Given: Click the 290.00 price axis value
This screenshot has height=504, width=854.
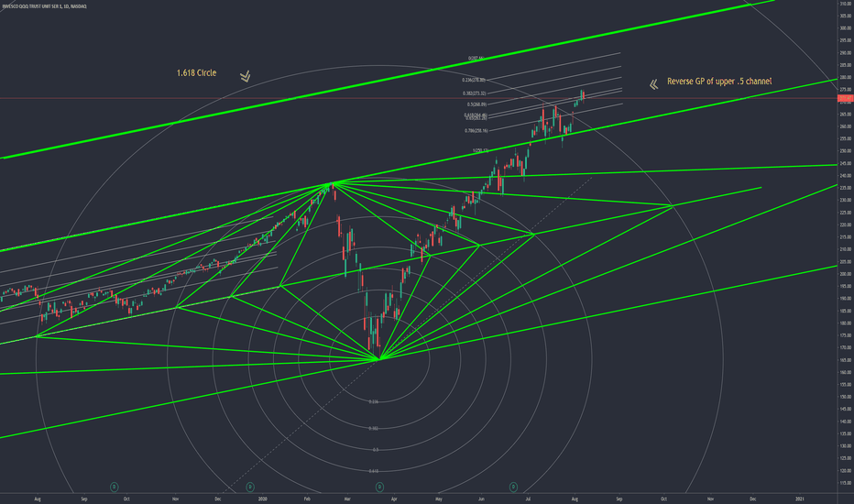Looking at the screenshot, I should 845,53.
